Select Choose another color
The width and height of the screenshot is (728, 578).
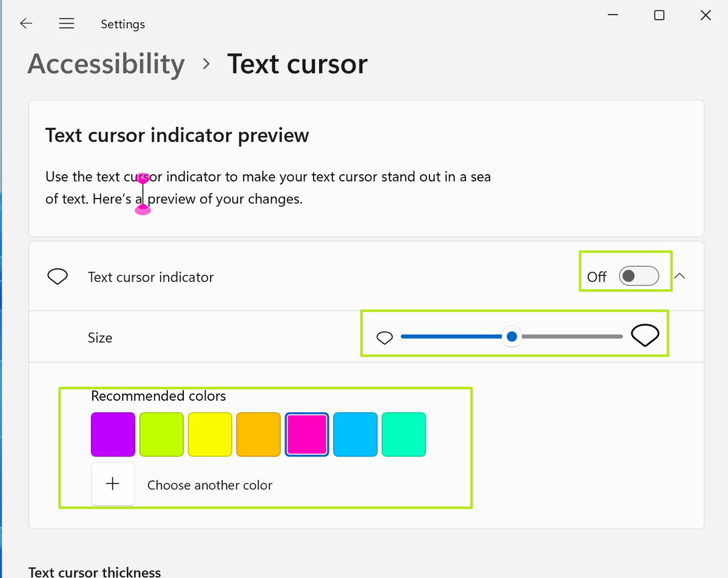(209, 484)
